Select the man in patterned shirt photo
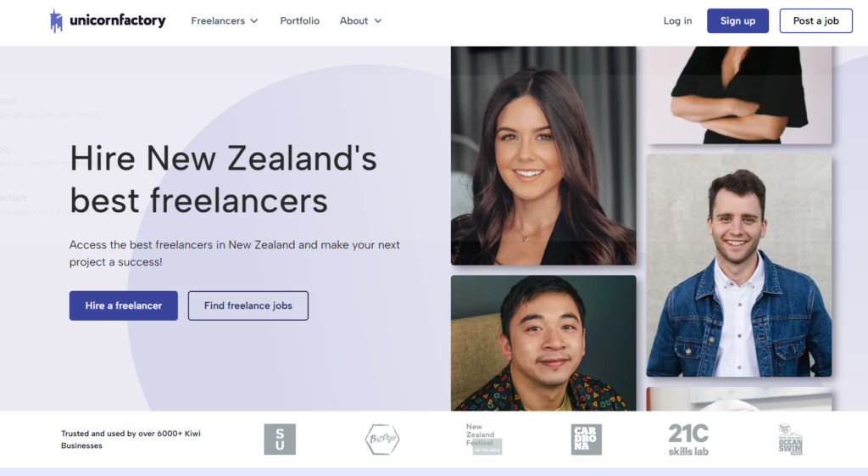Image resolution: width=868 pixels, height=476 pixels. [x=543, y=343]
